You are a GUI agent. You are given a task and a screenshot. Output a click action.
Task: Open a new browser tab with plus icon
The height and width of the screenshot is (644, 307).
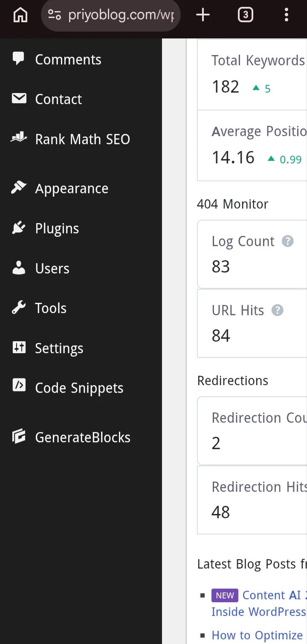tap(203, 15)
